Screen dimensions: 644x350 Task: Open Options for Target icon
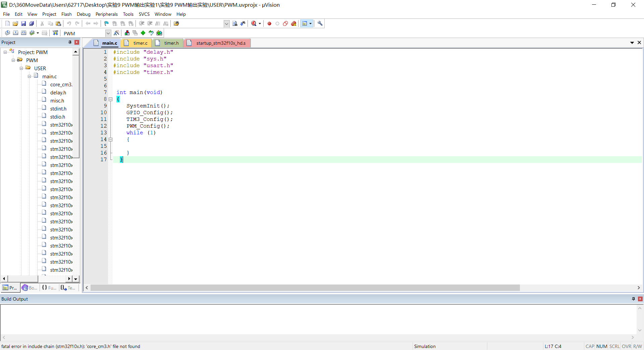pos(116,33)
